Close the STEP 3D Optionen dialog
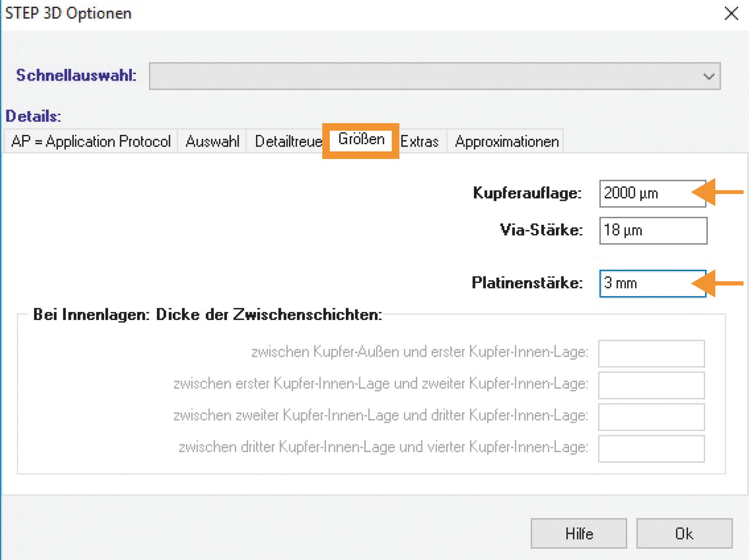Screen dimensions: 749x560 coord(731,13)
